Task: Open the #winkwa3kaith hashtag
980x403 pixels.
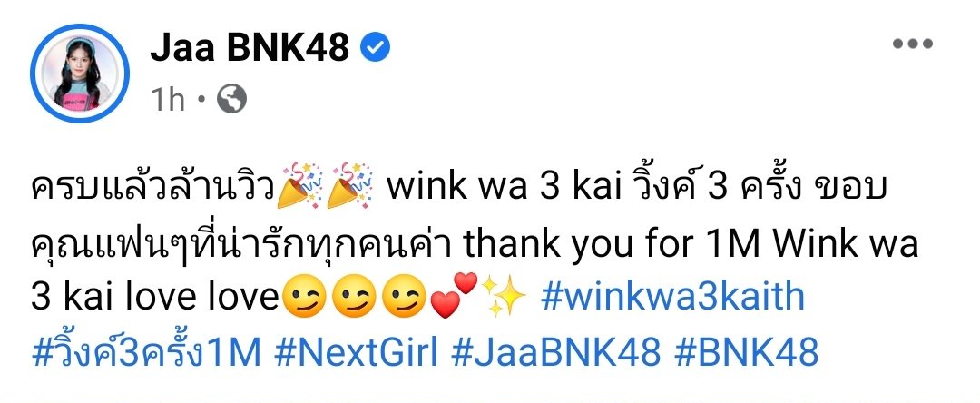Action: click(672, 298)
